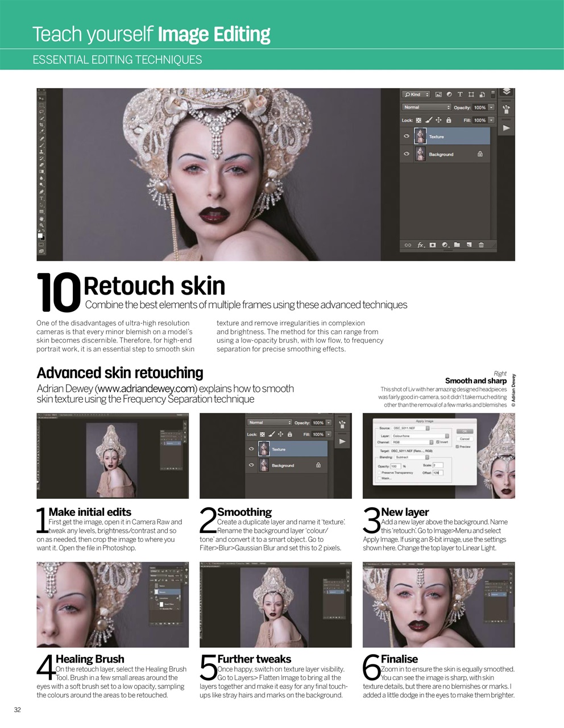Enable the Invert checkbox in Apply Image
This screenshot has height=728, width=564.
(x=438, y=442)
